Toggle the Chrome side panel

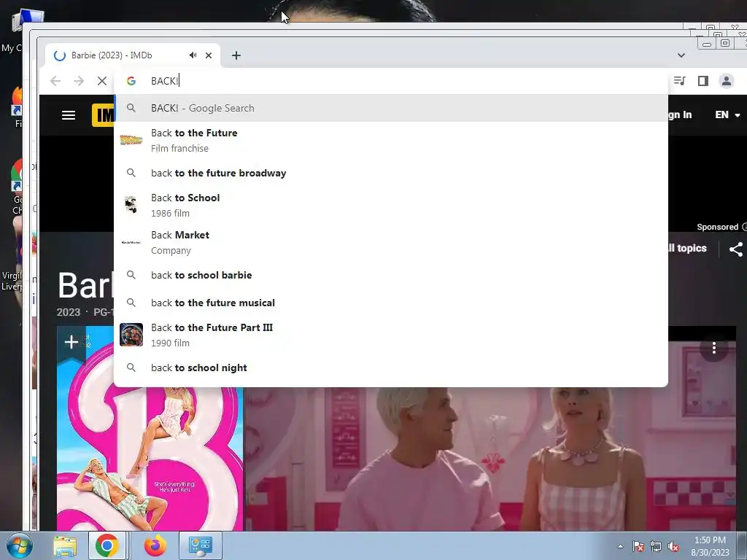[703, 81]
